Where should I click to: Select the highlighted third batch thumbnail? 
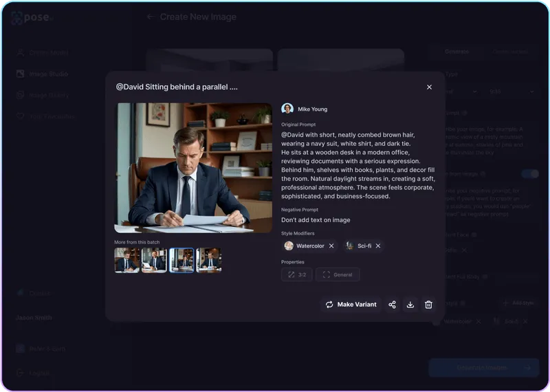point(181,261)
